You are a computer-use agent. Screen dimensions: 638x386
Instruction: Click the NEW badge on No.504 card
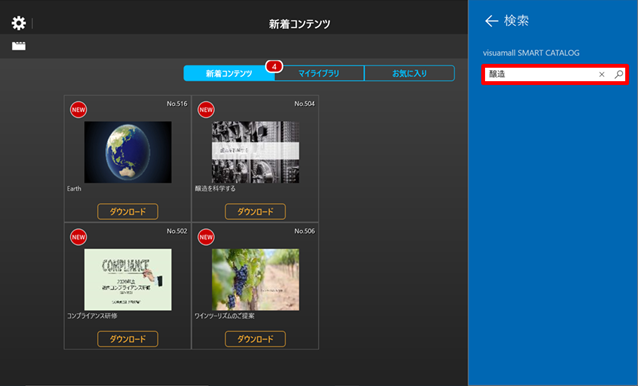click(x=206, y=110)
